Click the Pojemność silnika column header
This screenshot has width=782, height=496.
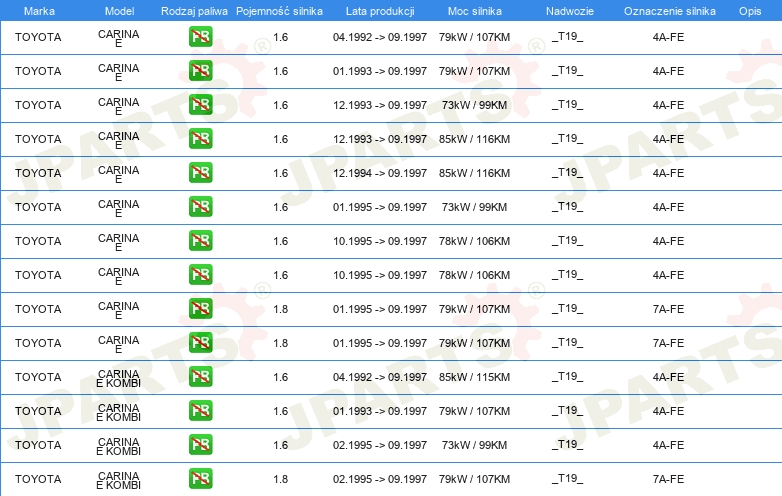(x=279, y=11)
